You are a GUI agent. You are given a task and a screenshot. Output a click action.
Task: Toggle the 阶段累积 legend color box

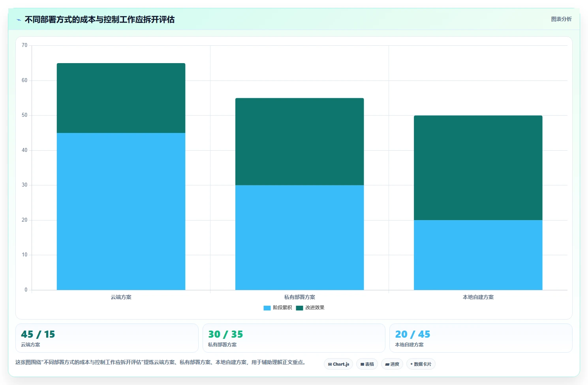point(267,308)
